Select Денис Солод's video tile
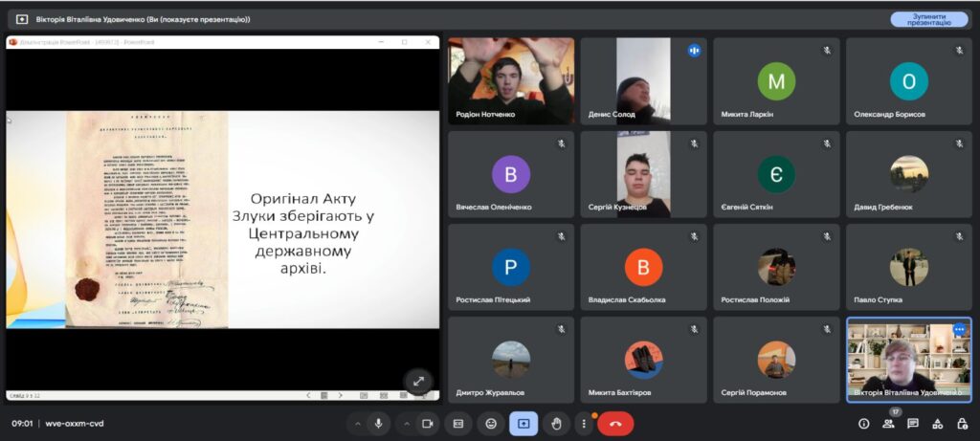Screen dimensions: 980x441 (x=642, y=81)
